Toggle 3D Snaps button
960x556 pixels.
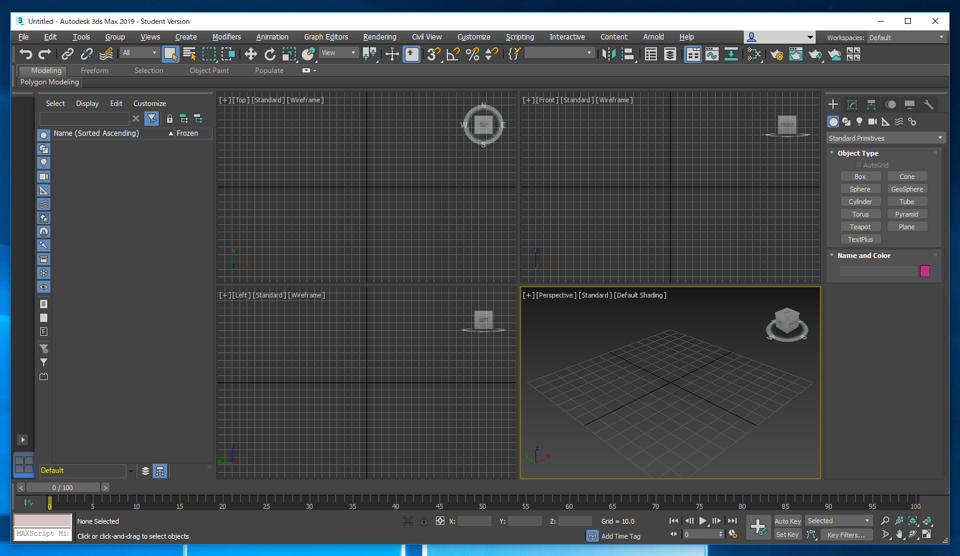coord(433,54)
